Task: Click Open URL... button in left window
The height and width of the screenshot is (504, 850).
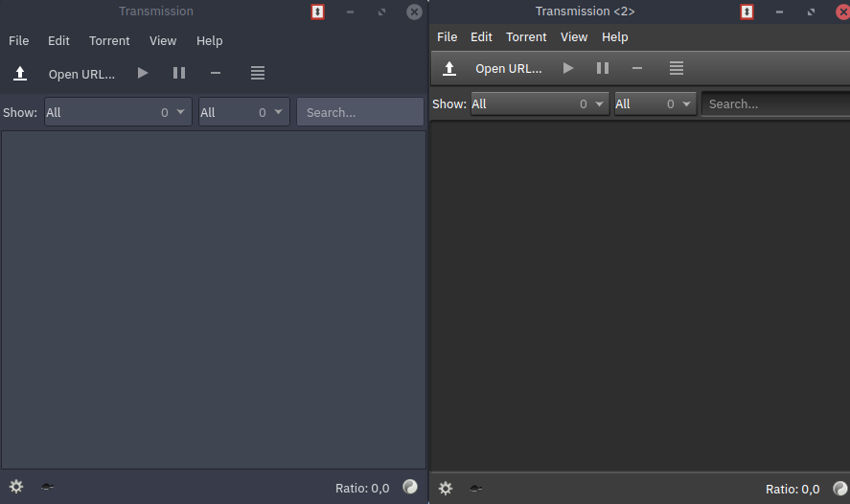Action: click(x=81, y=74)
